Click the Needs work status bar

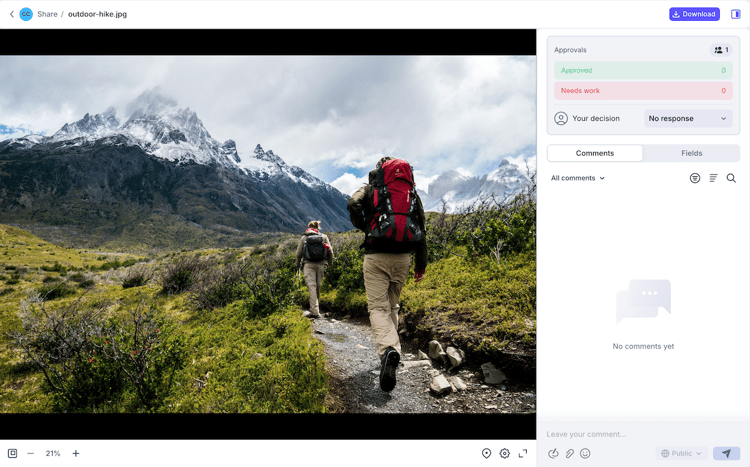pos(643,90)
